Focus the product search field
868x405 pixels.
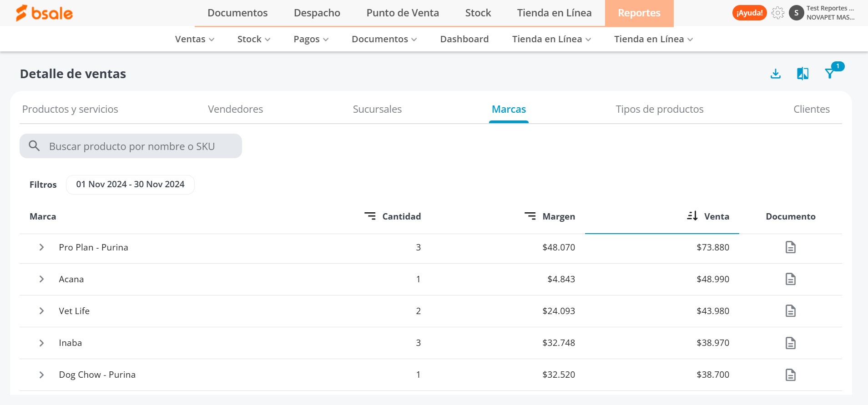[x=131, y=146]
